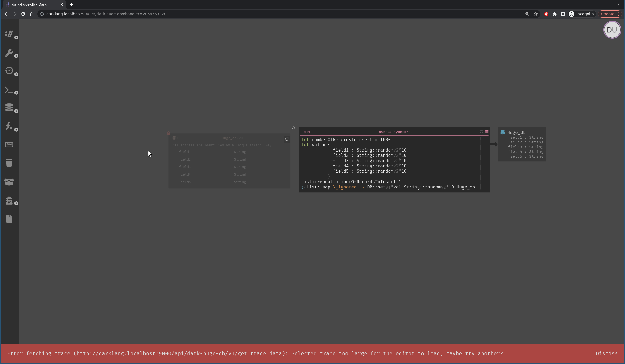Run the List::map expression with play triangle
Image resolution: width=625 pixels, height=364 pixels.
(303, 187)
